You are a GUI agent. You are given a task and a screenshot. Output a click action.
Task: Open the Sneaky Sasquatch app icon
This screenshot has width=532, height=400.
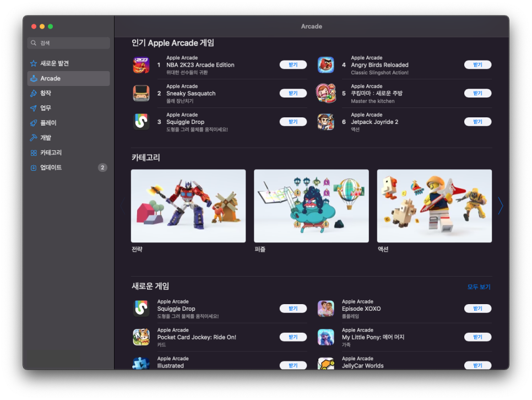pos(141,93)
